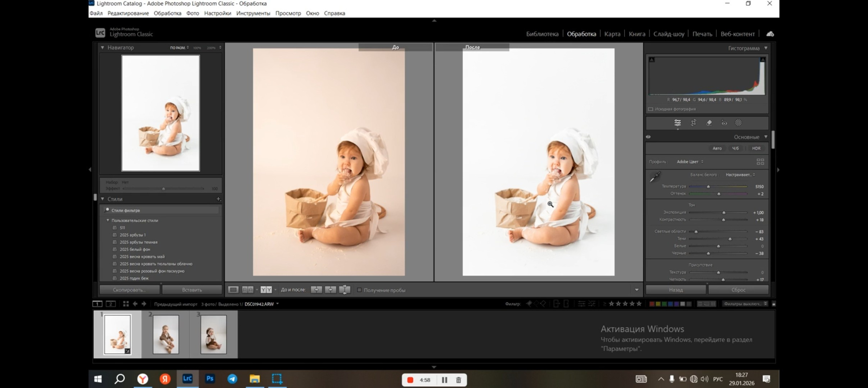Click the Скопировать button

(129, 290)
